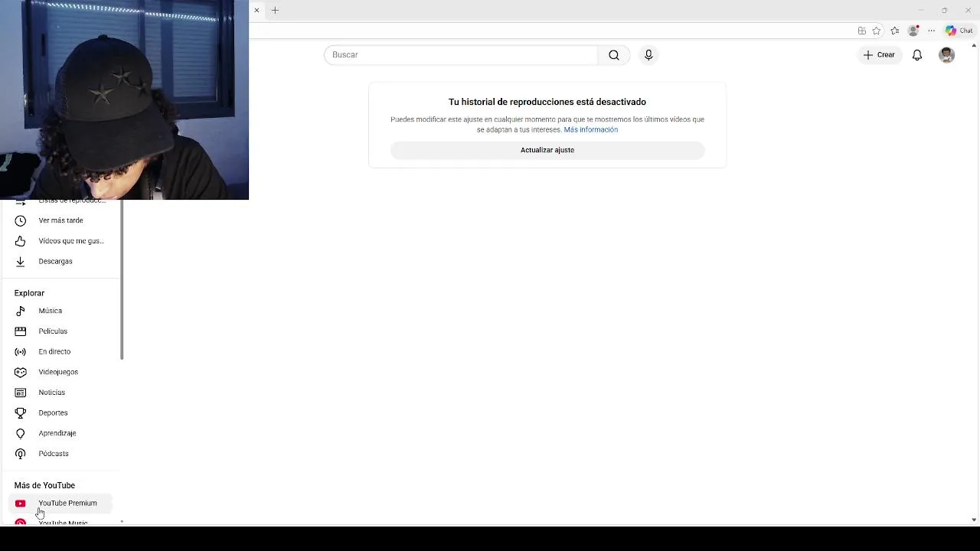Start voice search with the microphone
The image size is (980, 551).
tap(648, 55)
